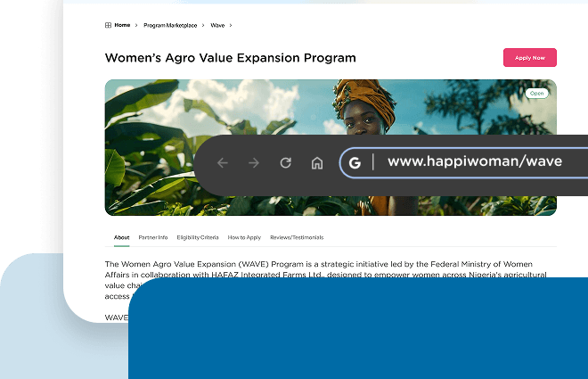The image size is (588, 379).
Task: Reload the page with the refresh icon
Action: click(285, 162)
